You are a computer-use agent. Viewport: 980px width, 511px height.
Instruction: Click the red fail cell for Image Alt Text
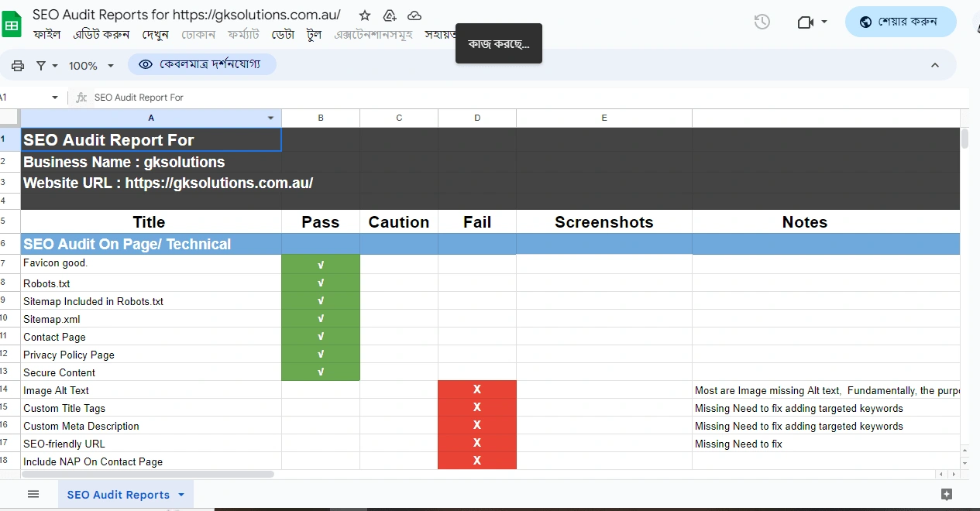pos(477,389)
